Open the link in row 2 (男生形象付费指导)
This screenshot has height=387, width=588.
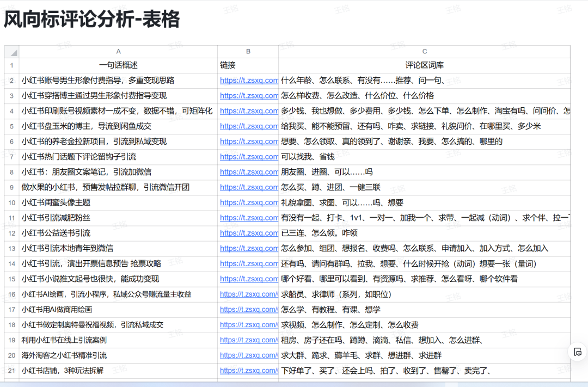point(249,80)
